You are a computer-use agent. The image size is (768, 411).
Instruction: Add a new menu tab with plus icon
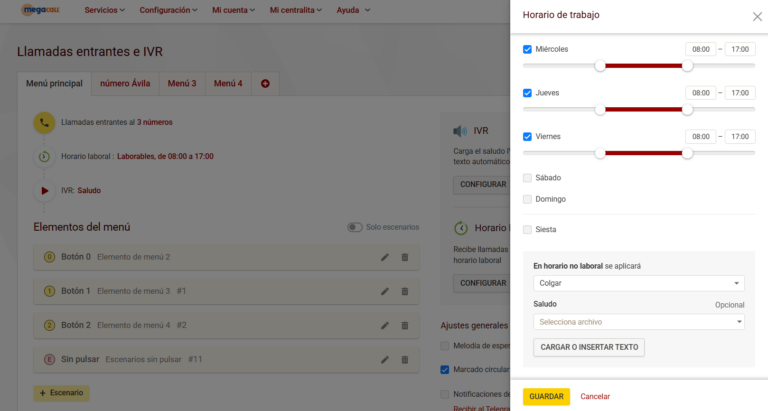[x=265, y=84]
